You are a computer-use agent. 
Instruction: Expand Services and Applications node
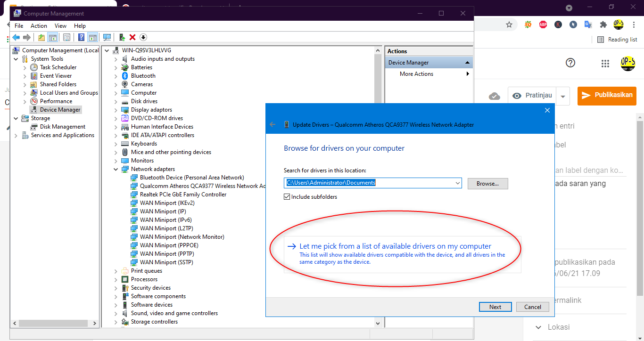coord(16,135)
